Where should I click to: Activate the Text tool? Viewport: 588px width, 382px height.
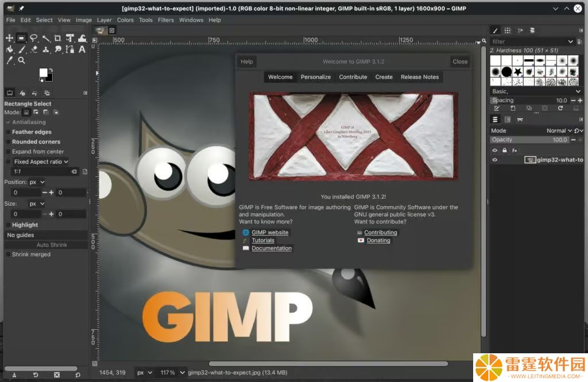point(82,49)
